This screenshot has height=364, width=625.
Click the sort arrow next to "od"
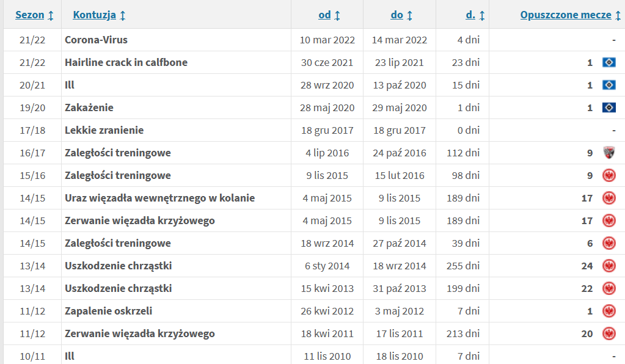337,15
